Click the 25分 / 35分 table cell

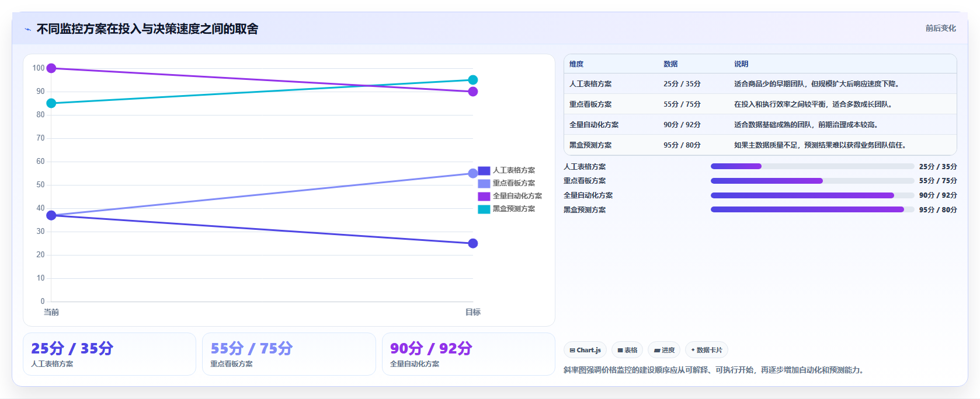click(x=682, y=84)
